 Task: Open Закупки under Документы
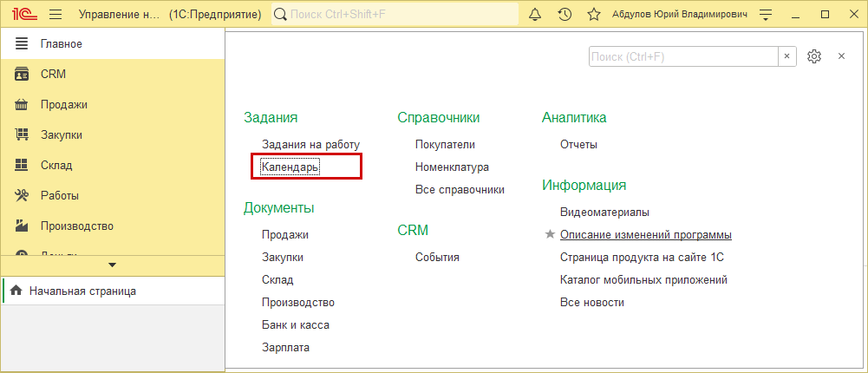(x=283, y=257)
